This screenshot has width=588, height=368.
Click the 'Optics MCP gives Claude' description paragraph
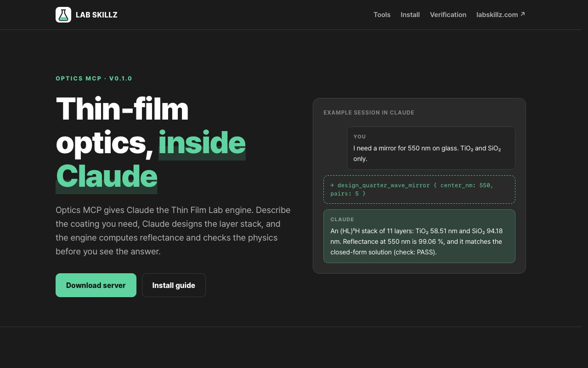tap(173, 231)
